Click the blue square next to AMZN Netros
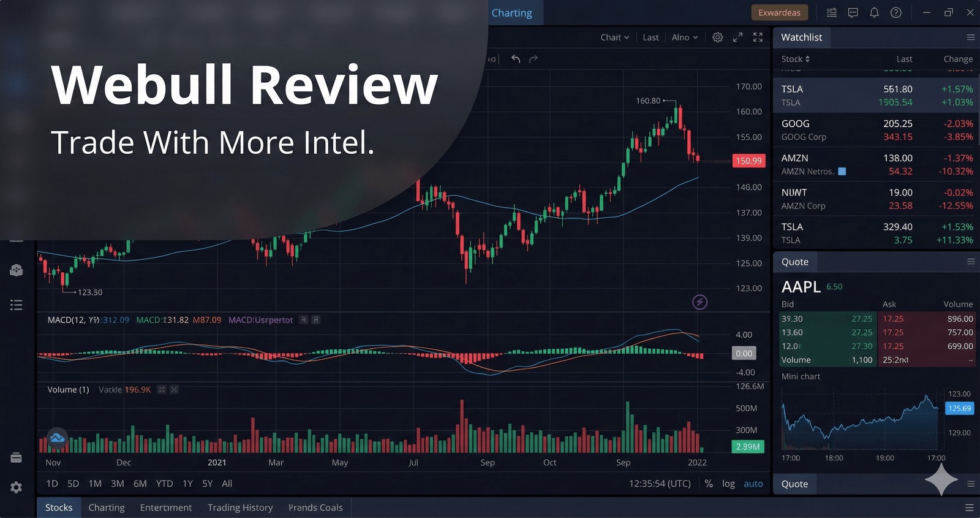Image resolution: width=980 pixels, height=518 pixels. pos(842,172)
